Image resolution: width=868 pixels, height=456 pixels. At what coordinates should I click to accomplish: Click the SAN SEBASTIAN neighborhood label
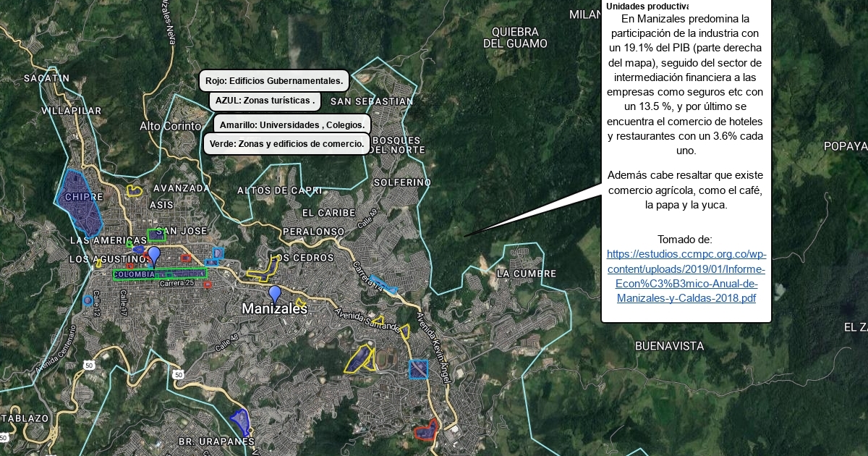click(x=371, y=101)
